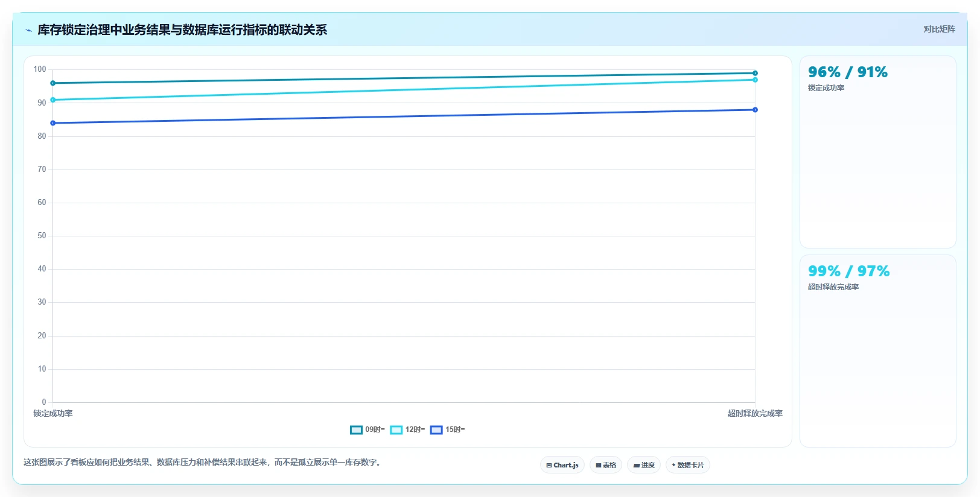Viewport: 980px width, 497px height.
Task: Click the 对比矩阵 label in the header
Action: (939, 29)
